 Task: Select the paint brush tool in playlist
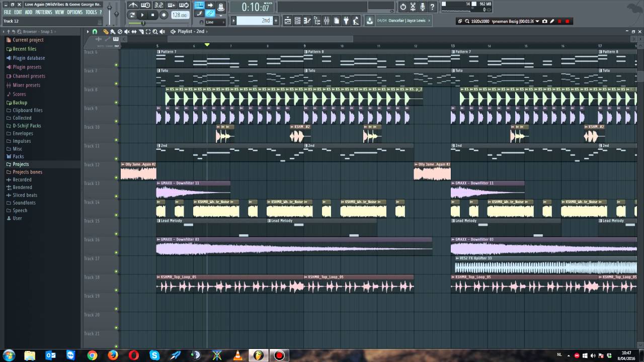click(112, 32)
